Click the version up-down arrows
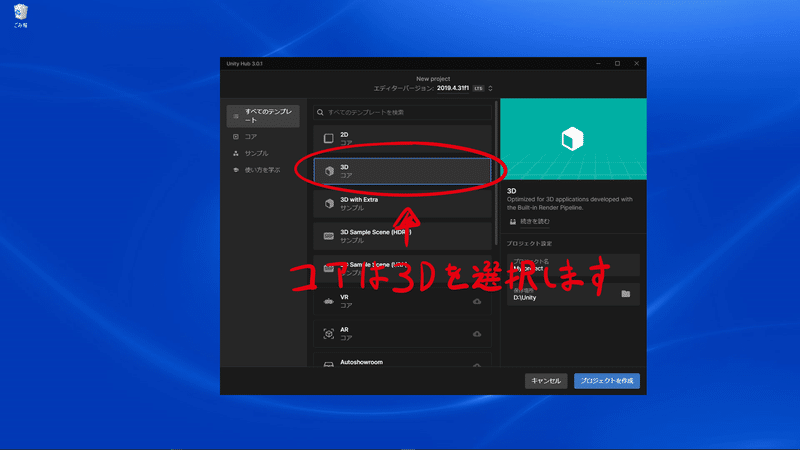The width and height of the screenshot is (800, 450). tap(490, 88)
